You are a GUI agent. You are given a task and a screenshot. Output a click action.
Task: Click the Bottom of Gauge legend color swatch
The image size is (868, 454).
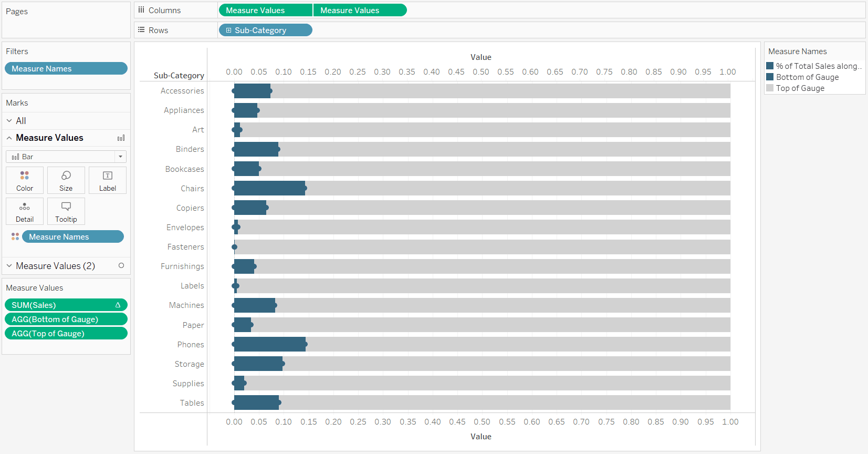(770, 77)
